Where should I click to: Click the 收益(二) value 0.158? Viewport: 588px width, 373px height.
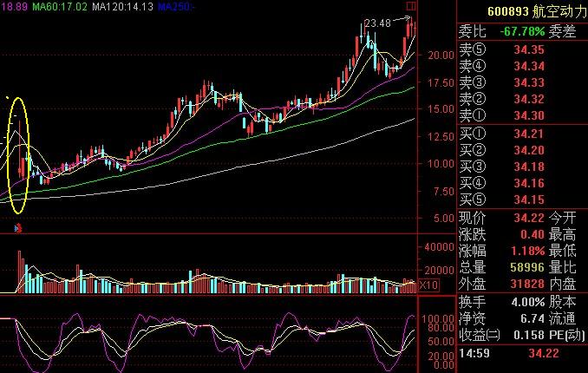(529, 335)
